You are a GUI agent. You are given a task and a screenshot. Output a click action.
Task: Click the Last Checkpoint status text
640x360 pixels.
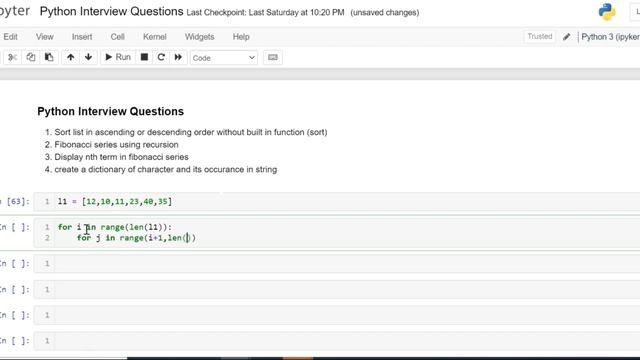pyautogui.click(x=265, y=13)
